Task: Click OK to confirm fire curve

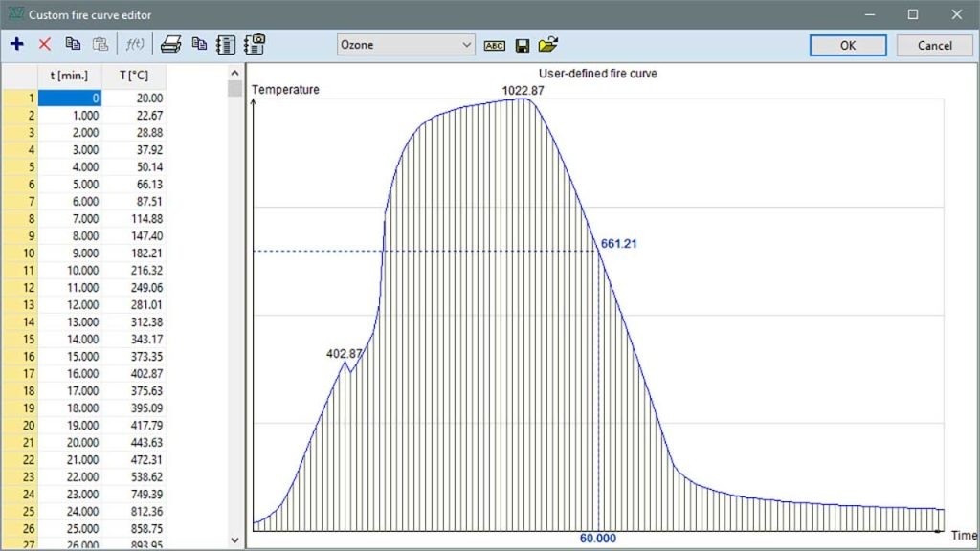Action: pos(848,46)
